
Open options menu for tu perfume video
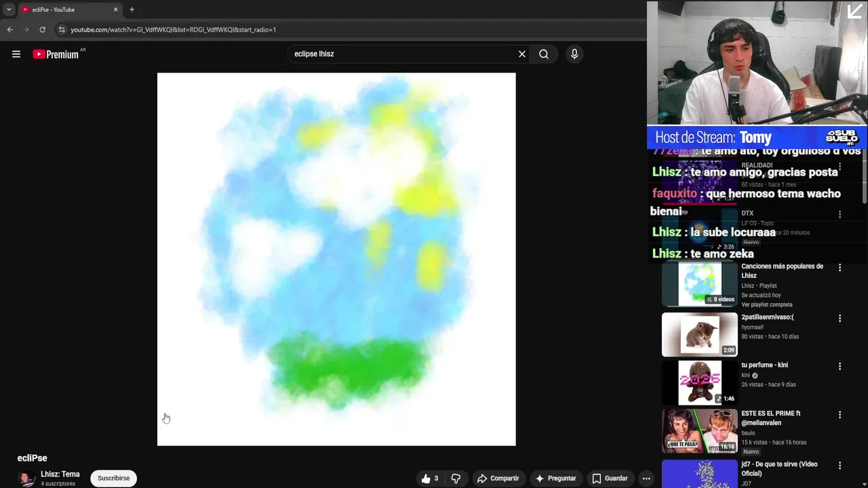[x=840, y=367]
